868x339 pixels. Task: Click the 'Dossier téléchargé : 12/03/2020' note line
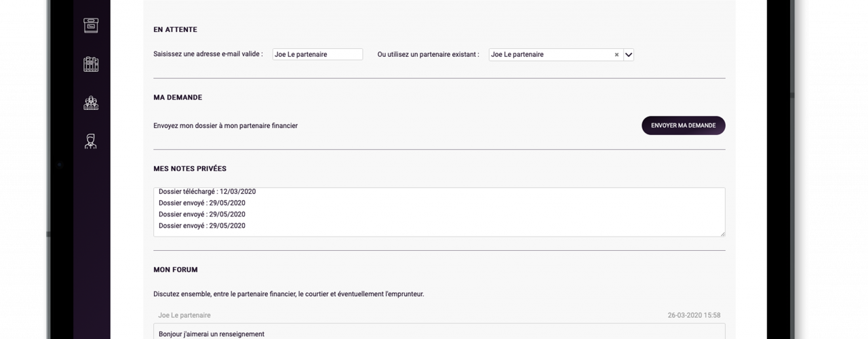[x=207, y=192]
